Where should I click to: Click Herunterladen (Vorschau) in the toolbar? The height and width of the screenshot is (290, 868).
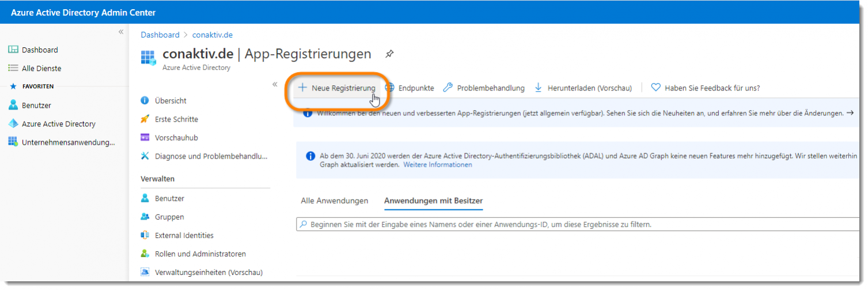tap(583, 88)
